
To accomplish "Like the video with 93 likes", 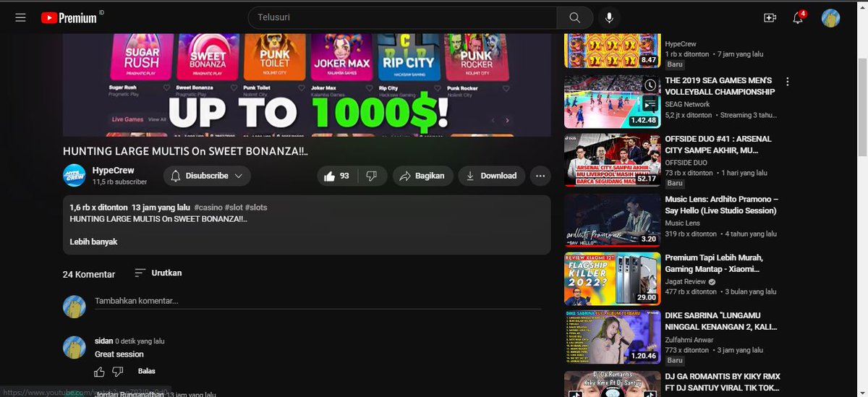I will (336, 176).
